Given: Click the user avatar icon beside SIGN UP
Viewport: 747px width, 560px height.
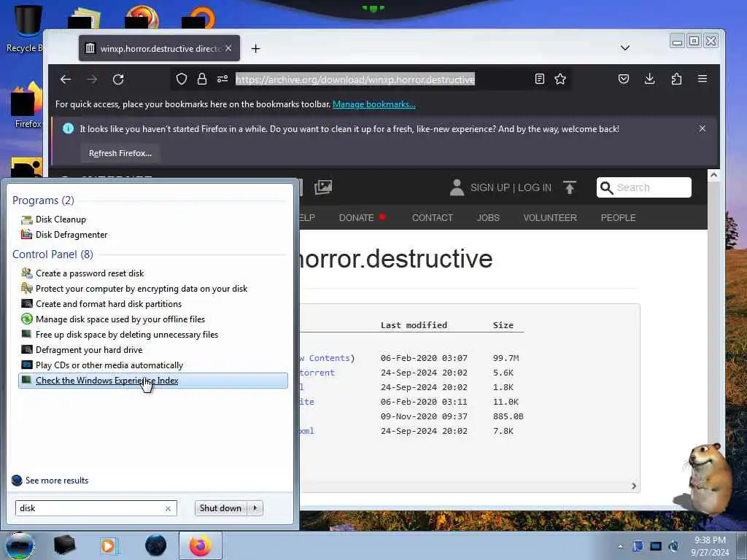Looking at the screenshot, I should tap(457, 187).
